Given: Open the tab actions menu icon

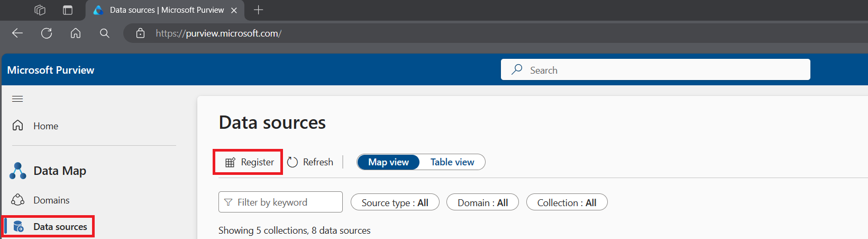Looking at the screenshot, I should pos(68,10).
